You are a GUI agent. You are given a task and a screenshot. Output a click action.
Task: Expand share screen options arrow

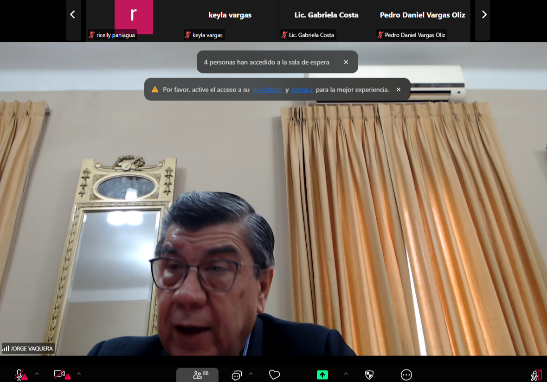346,374
